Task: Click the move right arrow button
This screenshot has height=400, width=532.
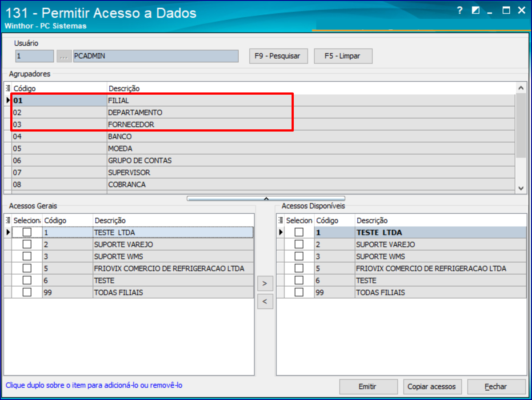Action: click(x=265, y=283)
